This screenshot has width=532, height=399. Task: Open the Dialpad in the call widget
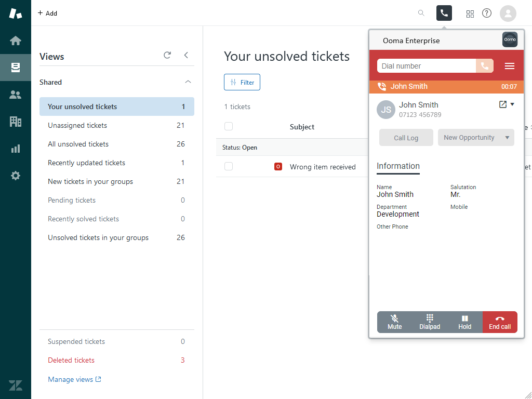(x=430, y=322)
